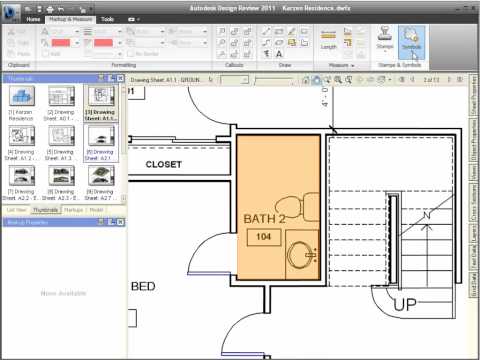Click the Undo arrow in quick access toolbar

pyautogui.click(x=61, y=9)
